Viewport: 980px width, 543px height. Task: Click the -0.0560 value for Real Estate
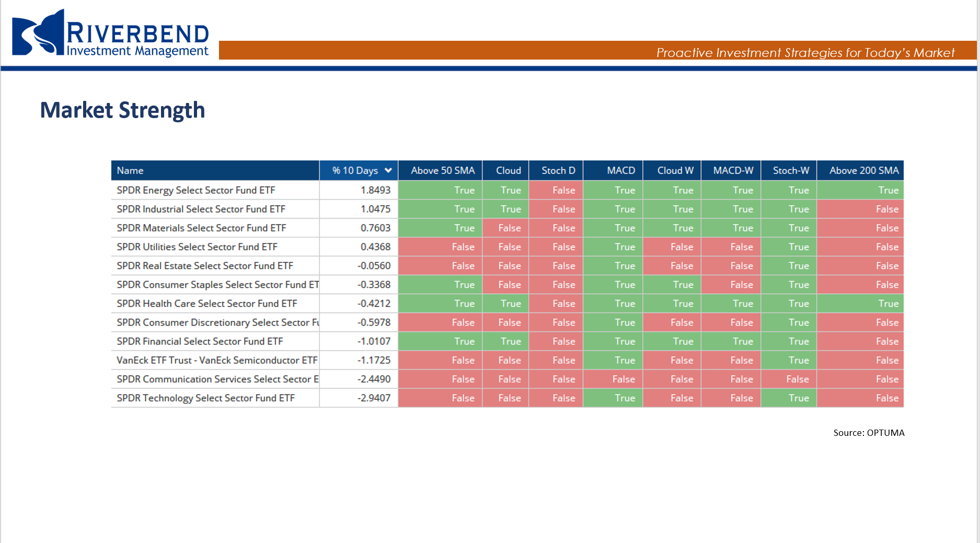(x=374, y=265)
